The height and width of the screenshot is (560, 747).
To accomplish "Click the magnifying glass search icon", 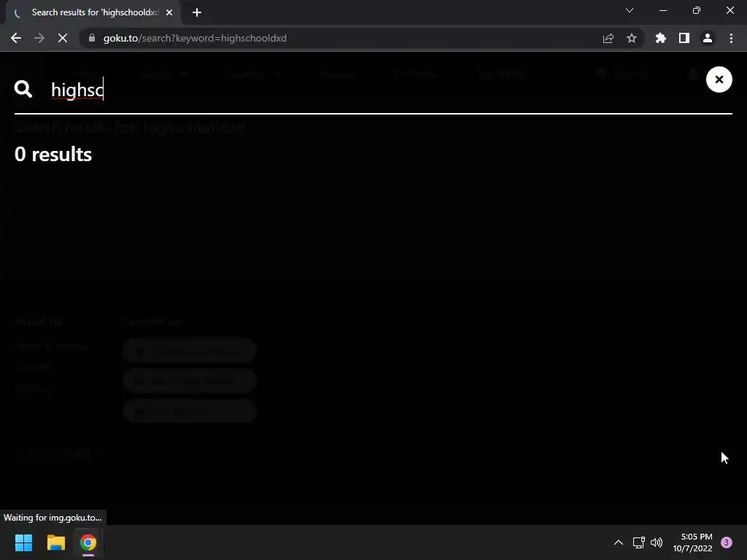I will click(x=23, y=89).
